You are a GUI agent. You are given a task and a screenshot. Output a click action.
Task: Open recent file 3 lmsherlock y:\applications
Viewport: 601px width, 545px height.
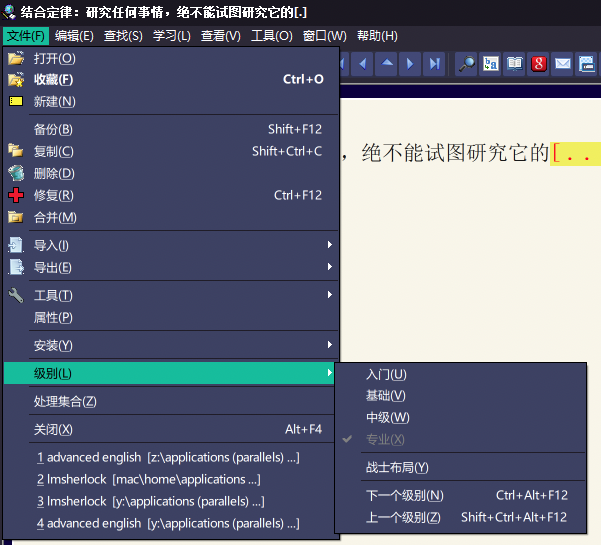pos(171,501)
